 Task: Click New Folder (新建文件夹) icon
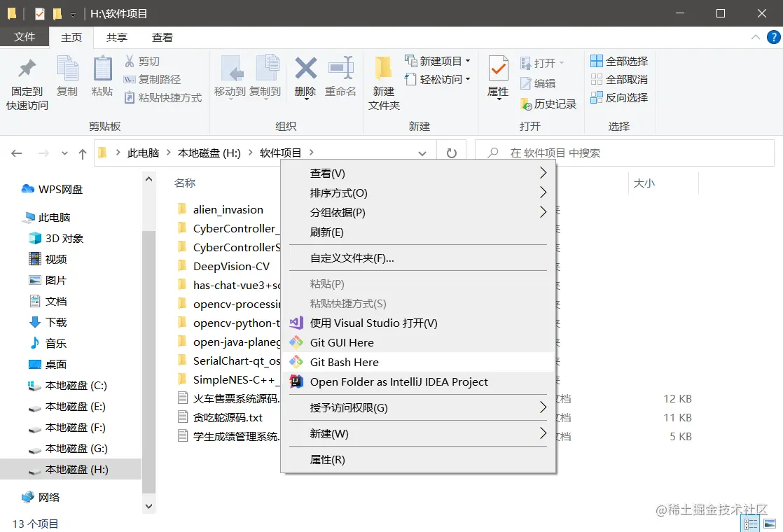coord(384,69)
